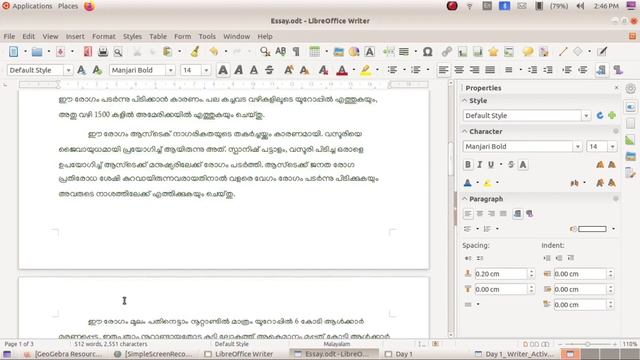
Task: Click the Insert Text Box icon
Action: point(369,51)
